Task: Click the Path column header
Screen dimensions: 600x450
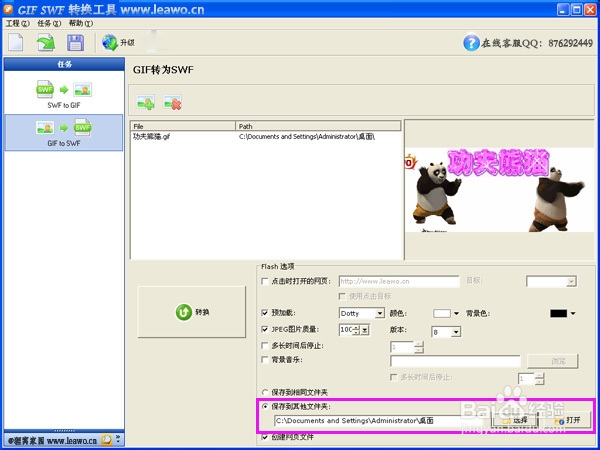Action: pyautogui.click(x=318, y=126)
